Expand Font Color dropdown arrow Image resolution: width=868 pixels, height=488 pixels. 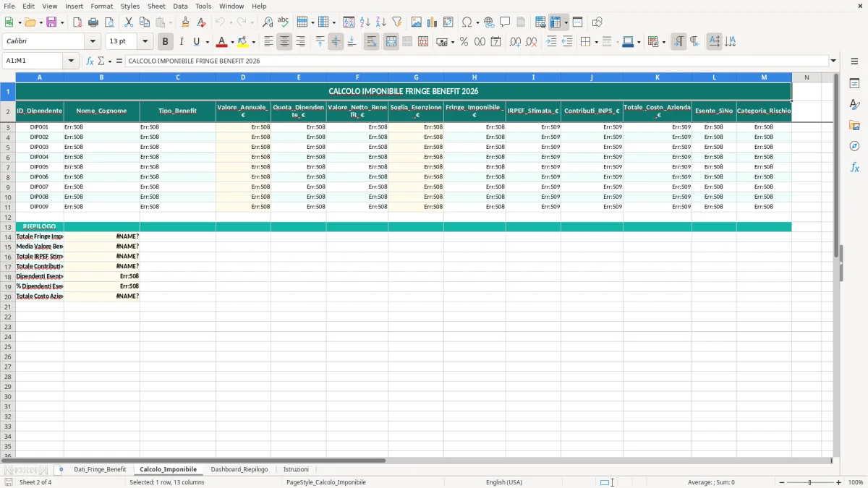click(232, 42)
